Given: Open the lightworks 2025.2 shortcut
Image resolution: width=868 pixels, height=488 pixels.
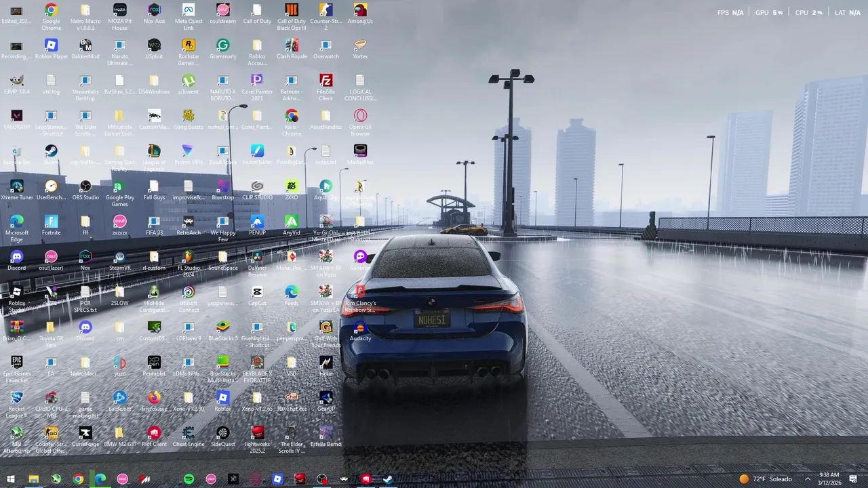Looking at the screenshot, I should pos(257,440).
